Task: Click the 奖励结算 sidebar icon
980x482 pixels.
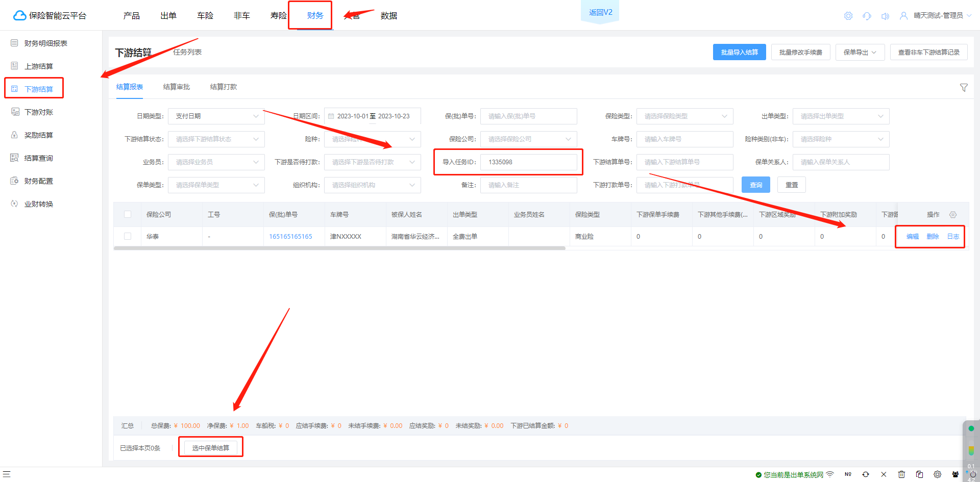Action: click(x=14, y=135)
